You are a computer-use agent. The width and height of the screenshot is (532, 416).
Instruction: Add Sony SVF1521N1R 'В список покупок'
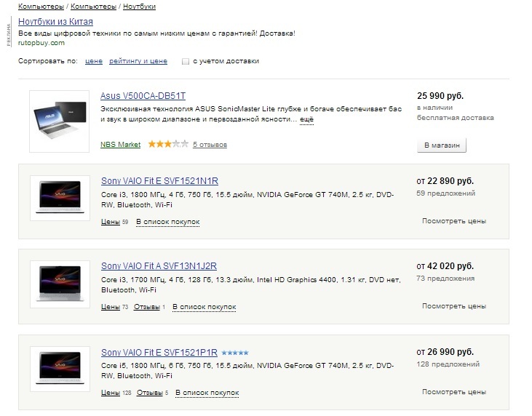(x=167, y=222)
